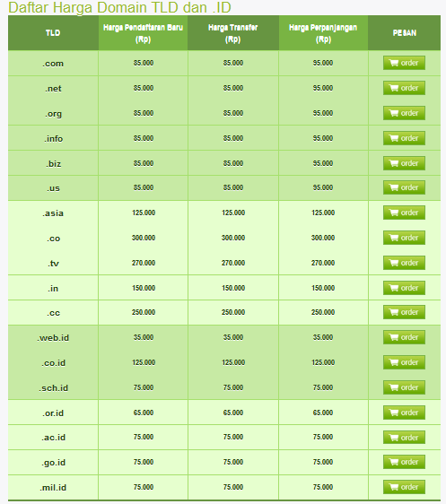Order the .mil.id domain
The width and height of the screenshot is (446, 504).
click(x=404, y=487)
